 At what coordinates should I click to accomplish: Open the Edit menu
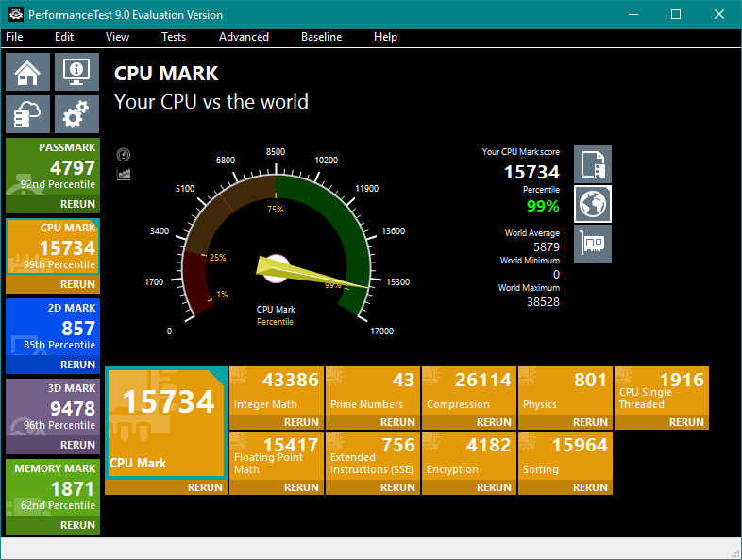[64, 37]
